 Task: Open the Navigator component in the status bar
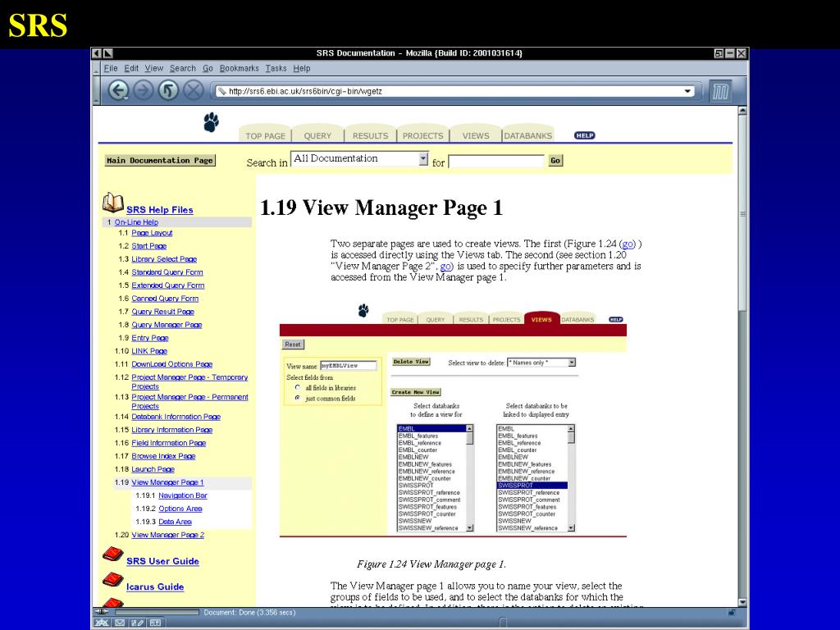[x=102, y=623]
